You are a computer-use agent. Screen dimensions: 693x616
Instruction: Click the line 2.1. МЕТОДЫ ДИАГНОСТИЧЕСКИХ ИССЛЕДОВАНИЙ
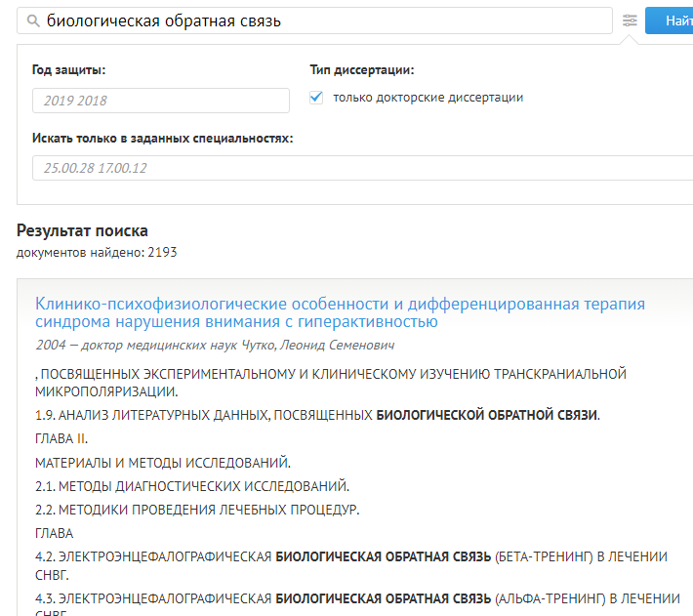192,486
